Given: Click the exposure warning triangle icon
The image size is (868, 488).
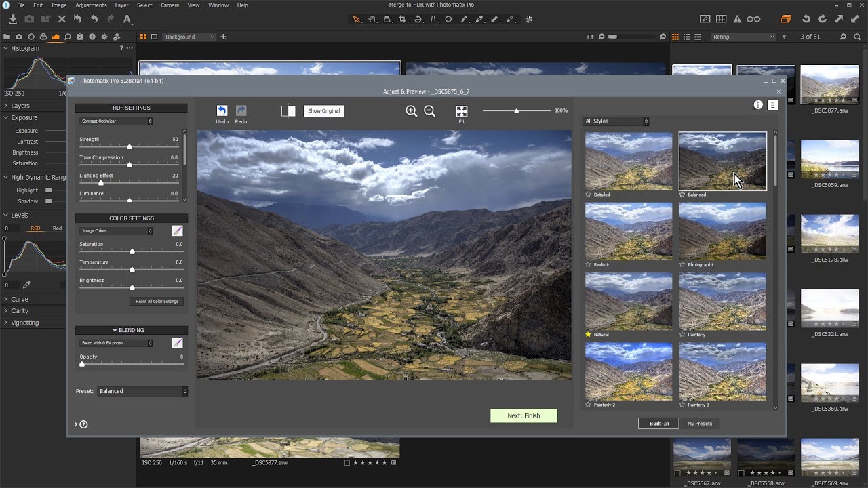Looking at the screenshot, I should point(737,19).
